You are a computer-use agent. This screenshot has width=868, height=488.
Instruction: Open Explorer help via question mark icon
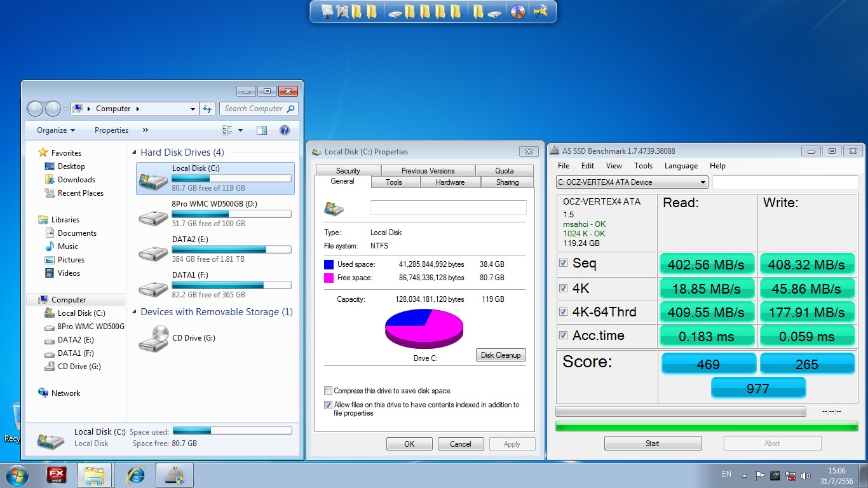pos(285,130)
